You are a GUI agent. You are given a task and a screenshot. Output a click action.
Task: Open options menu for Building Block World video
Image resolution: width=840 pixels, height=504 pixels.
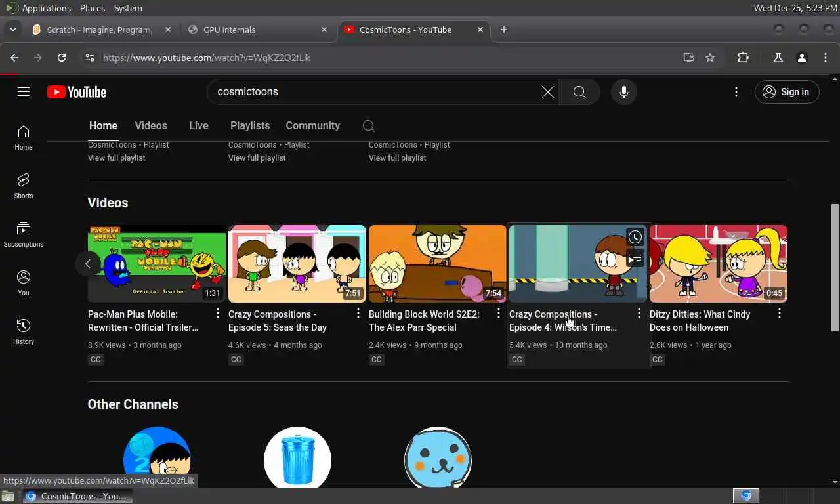click(x=499, y=314)
